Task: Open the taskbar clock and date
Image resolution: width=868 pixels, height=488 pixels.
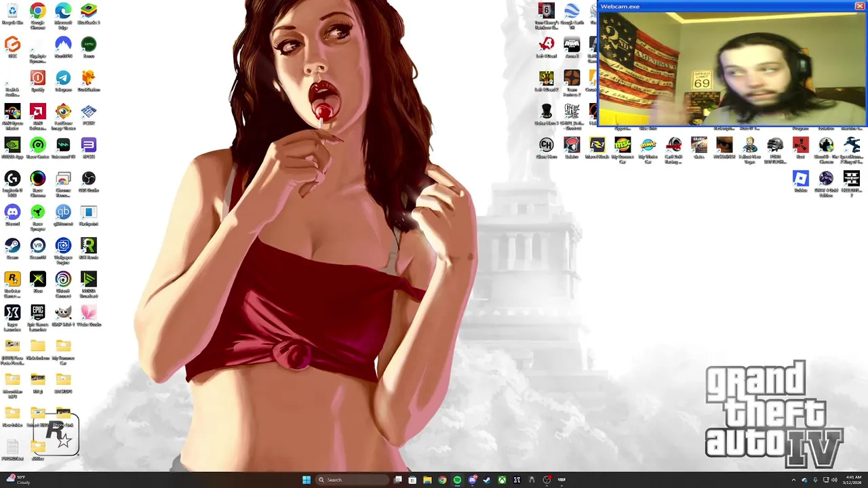Action: [x=854, y=480]
